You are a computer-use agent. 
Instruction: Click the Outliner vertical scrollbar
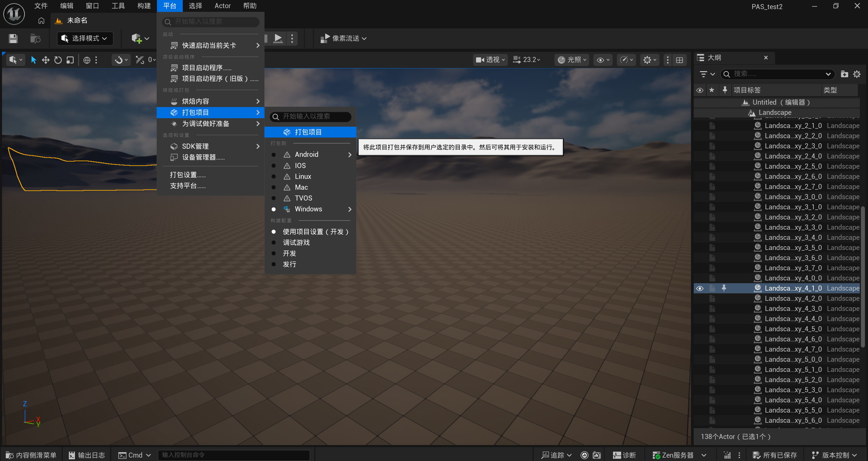pos(863,276)
